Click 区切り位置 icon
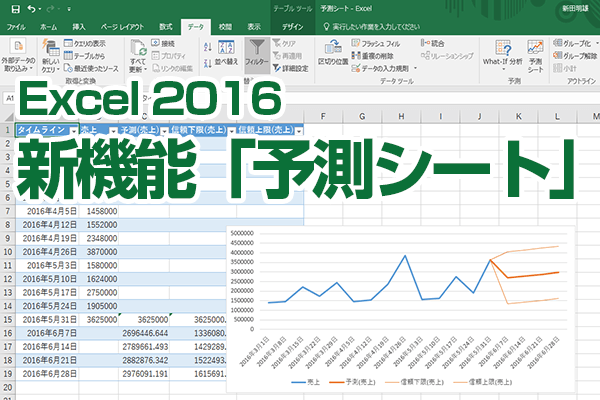Viewport: 600px width, 400px height. tap(333, 52)
